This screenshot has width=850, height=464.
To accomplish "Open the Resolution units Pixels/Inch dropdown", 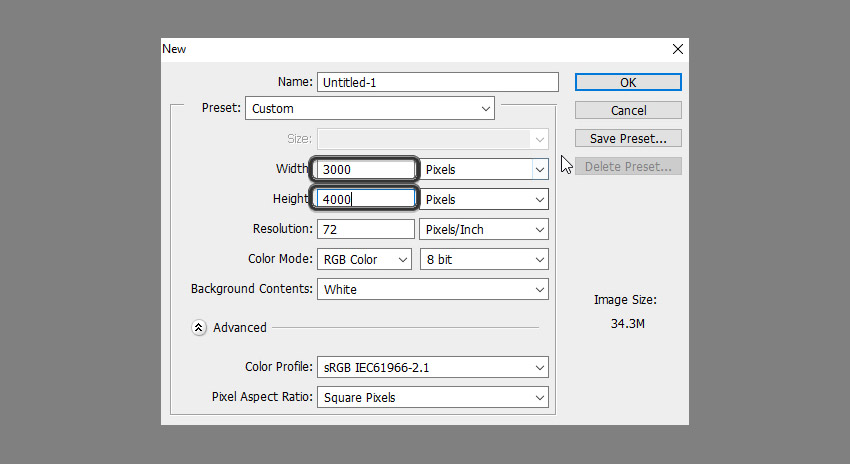I will (x=484, y=229).
